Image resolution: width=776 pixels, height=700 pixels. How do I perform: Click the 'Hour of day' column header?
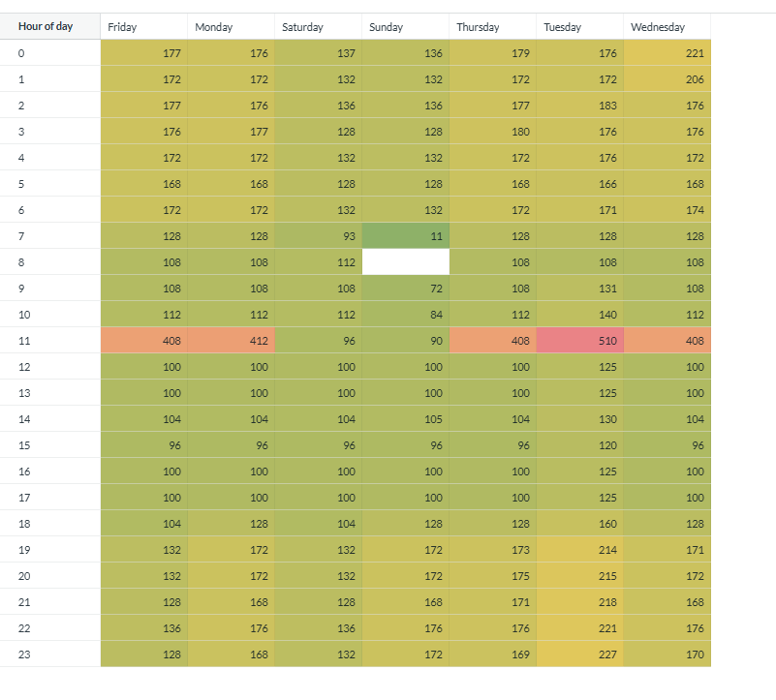click(46, 27)
